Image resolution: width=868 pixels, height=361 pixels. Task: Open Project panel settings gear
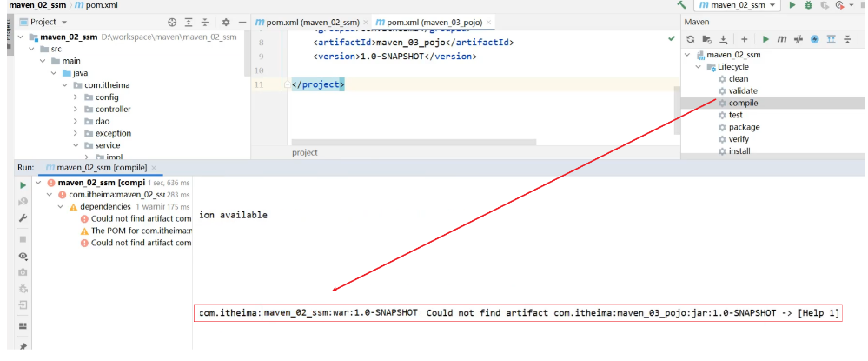[x=225, y=22]
